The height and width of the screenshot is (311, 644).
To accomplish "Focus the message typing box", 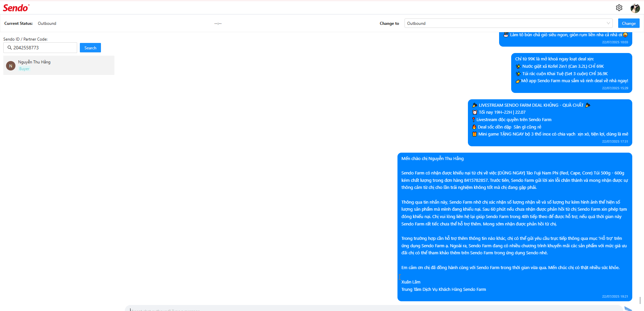I will tap(374, 308).
